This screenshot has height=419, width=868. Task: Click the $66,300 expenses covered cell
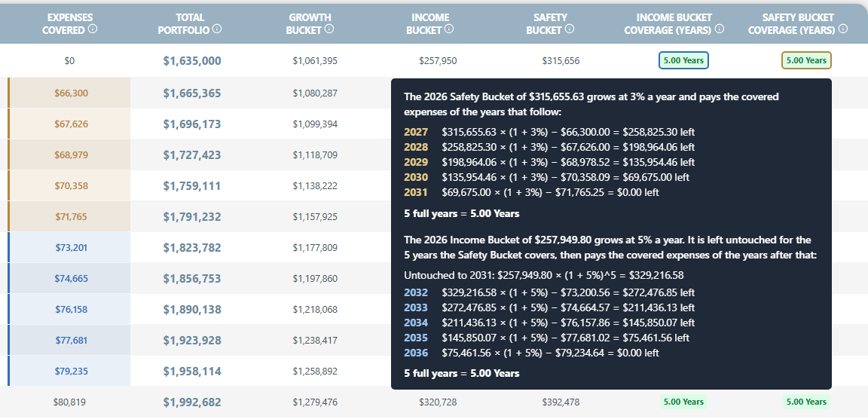[71, 93]
